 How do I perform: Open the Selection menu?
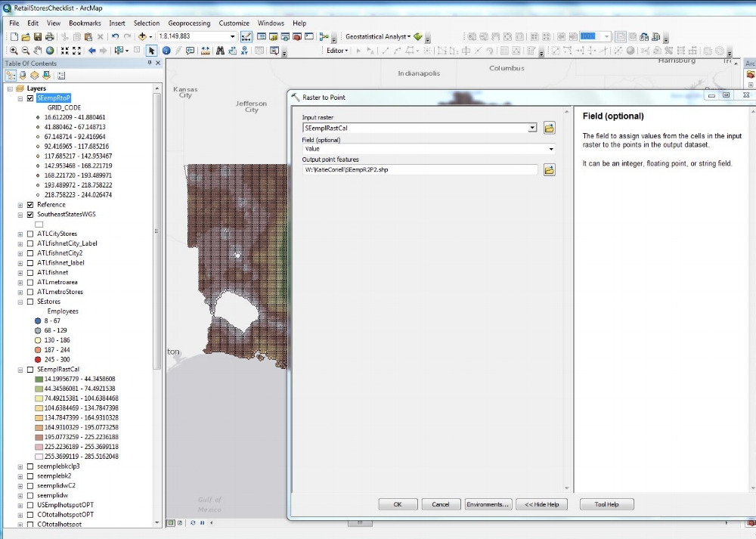click(147, 23)
